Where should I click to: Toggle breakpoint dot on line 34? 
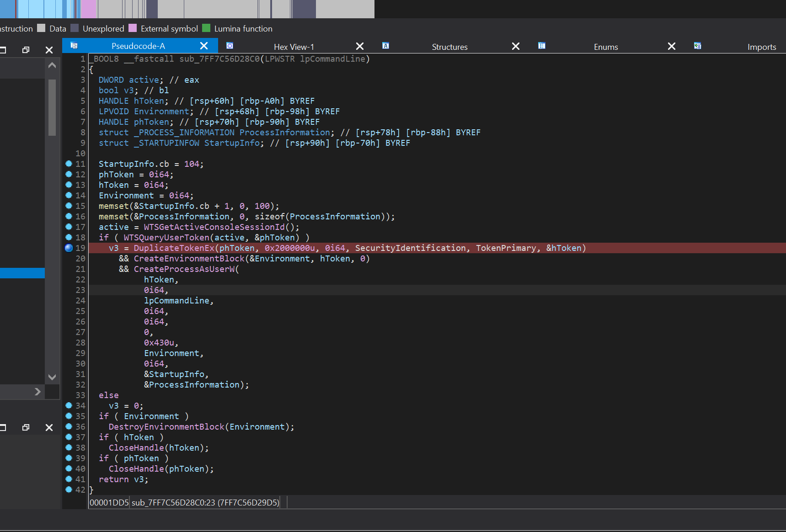[69, 405]
